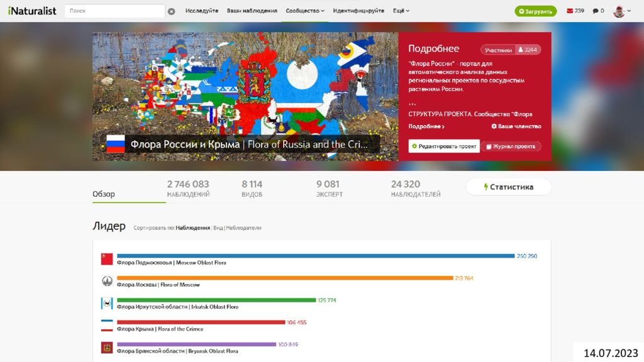Click the 100 849 observation count
This screenshot has height=362, width=644.
(288, 345)
